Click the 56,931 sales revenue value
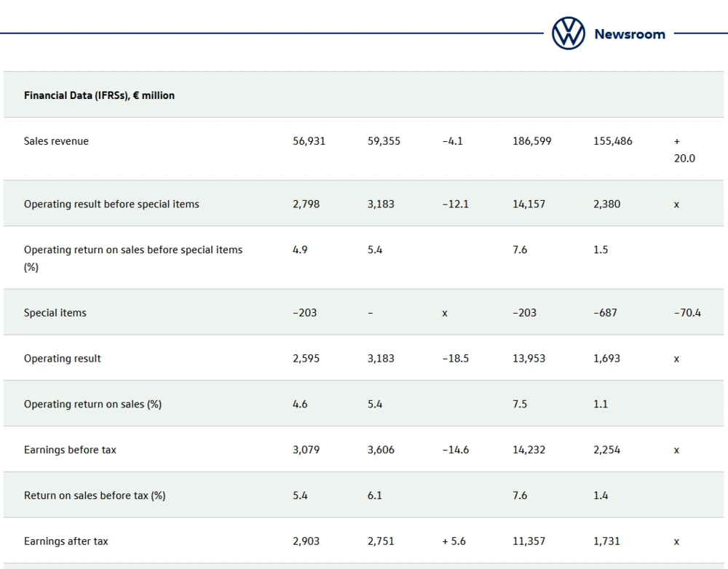Viewport: 728px width, 569px height. 309,141
